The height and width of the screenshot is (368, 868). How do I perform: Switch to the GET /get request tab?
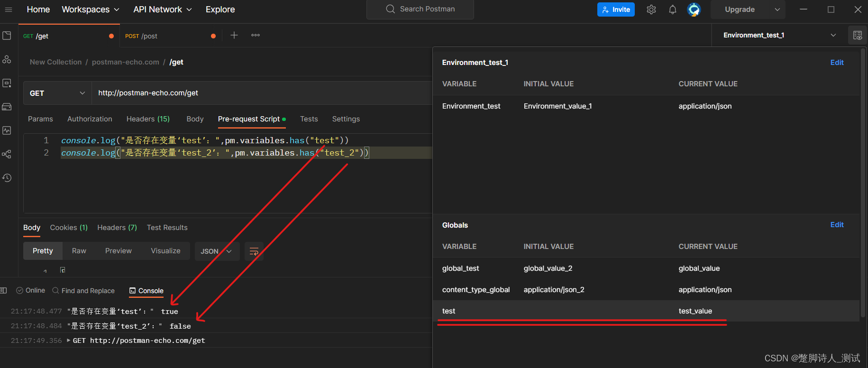[69, 36]
